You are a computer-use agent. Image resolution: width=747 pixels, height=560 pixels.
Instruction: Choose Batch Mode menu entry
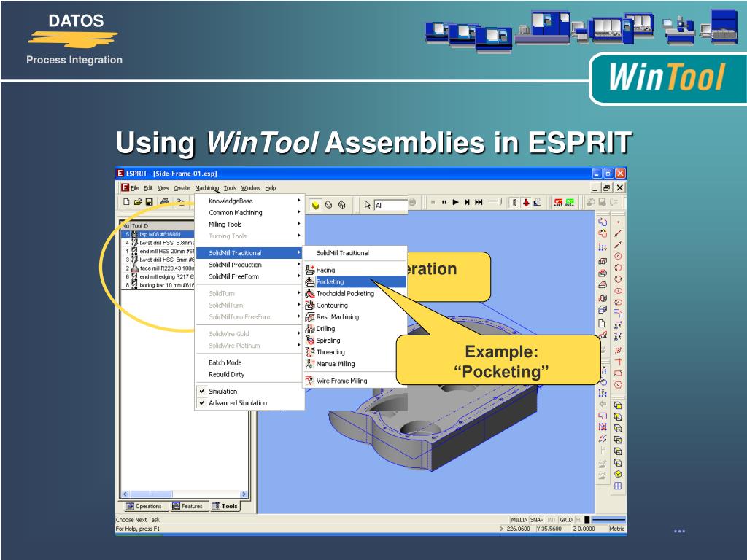click(225, 362)
